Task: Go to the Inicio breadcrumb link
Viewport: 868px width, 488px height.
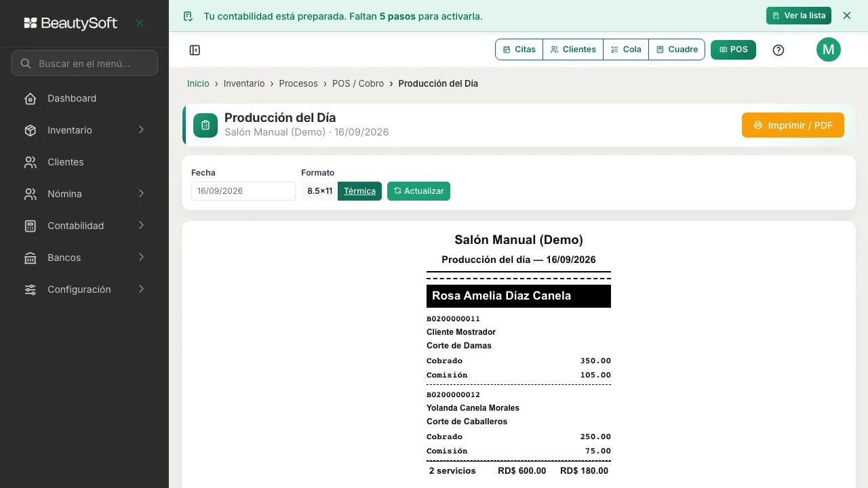Action: click(x=198, y=83)
